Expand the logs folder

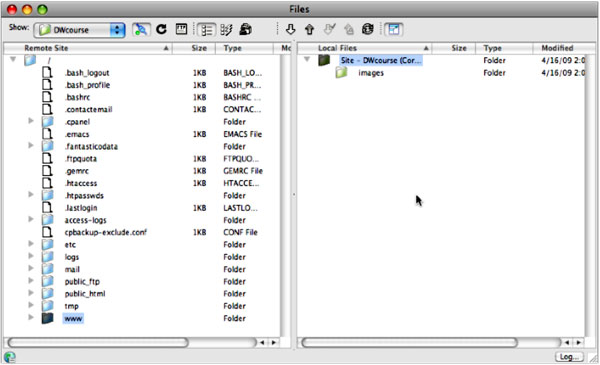click(31, 256)
